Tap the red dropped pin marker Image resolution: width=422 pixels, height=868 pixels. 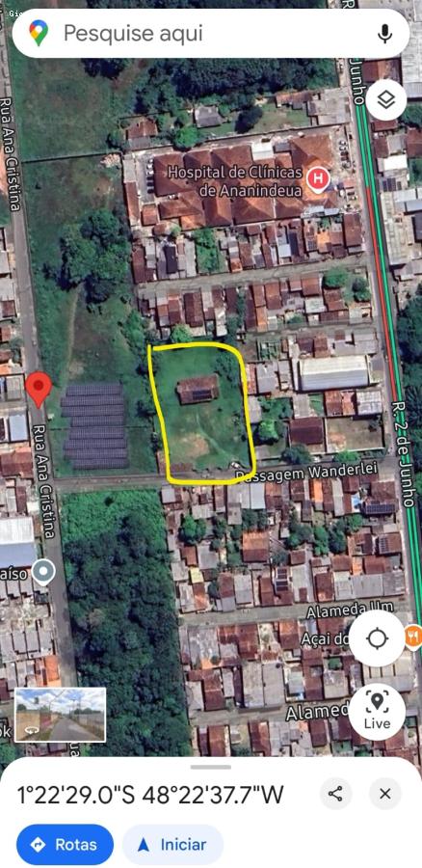point(39,390)
